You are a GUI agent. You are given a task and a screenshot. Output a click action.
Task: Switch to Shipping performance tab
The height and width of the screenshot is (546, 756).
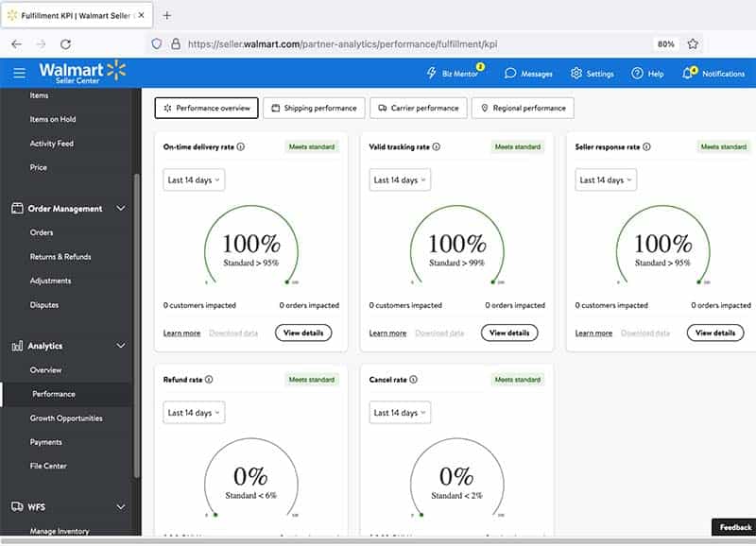tap(314, 108)
